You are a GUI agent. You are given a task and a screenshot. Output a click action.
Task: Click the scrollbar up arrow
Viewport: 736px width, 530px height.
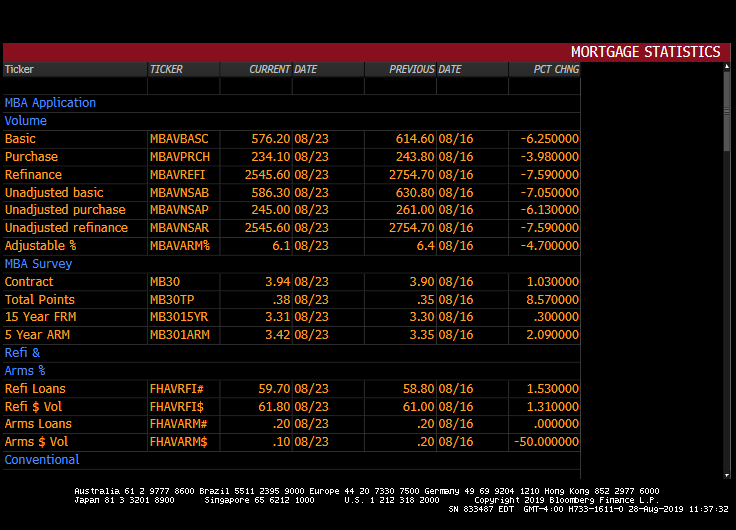(x=727, y=67)
